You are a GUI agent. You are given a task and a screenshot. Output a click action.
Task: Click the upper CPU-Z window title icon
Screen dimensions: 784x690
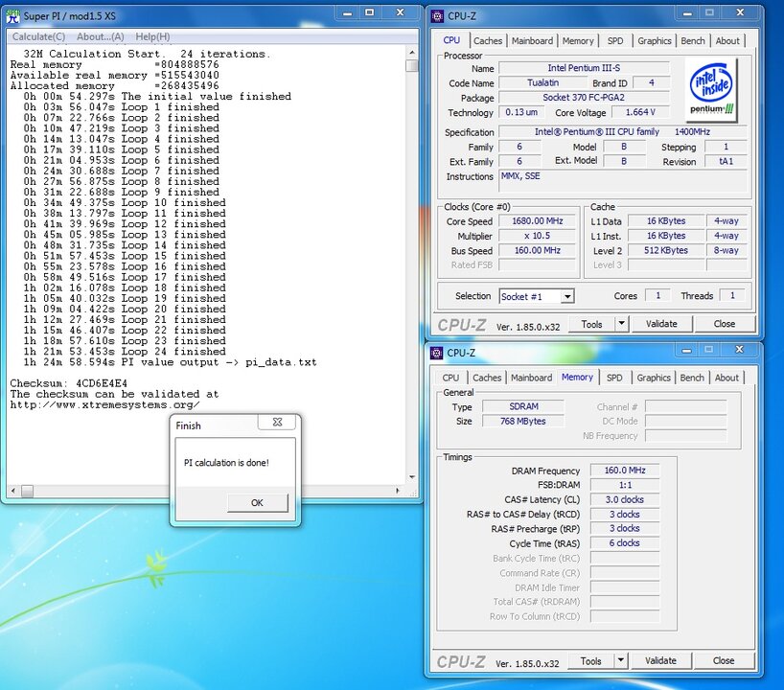tap(437, 16)
